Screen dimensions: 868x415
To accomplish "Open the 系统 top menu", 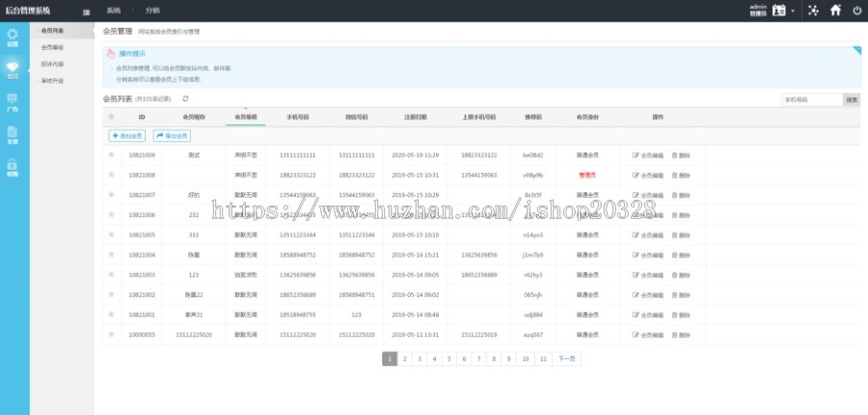I will tap(114, 11).
